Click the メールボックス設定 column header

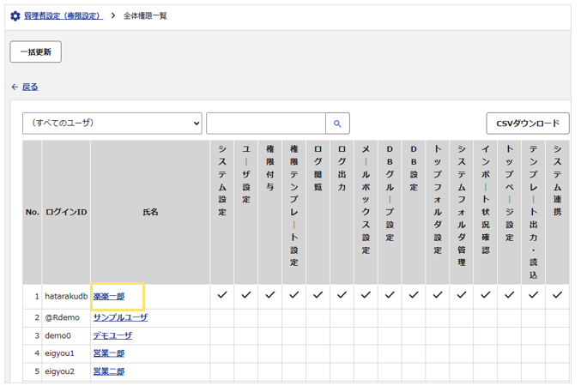tap(366, 213)
